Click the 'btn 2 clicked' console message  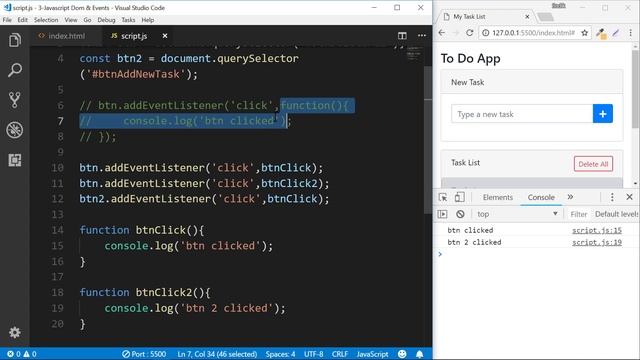(x=474, y=242)
